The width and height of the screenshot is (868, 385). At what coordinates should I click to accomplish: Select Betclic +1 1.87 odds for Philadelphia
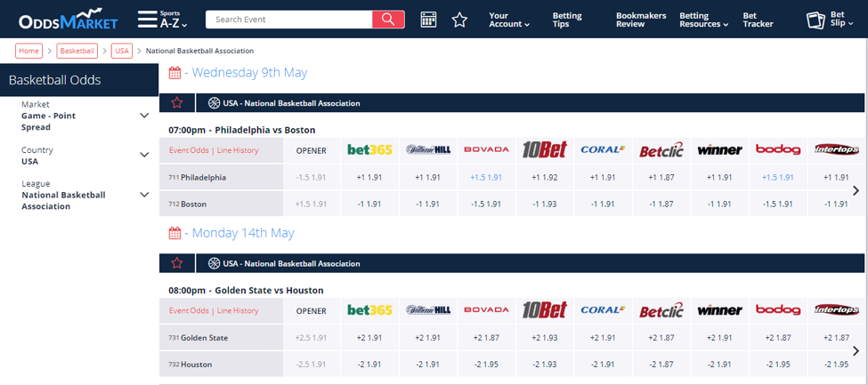coord(662,178)
